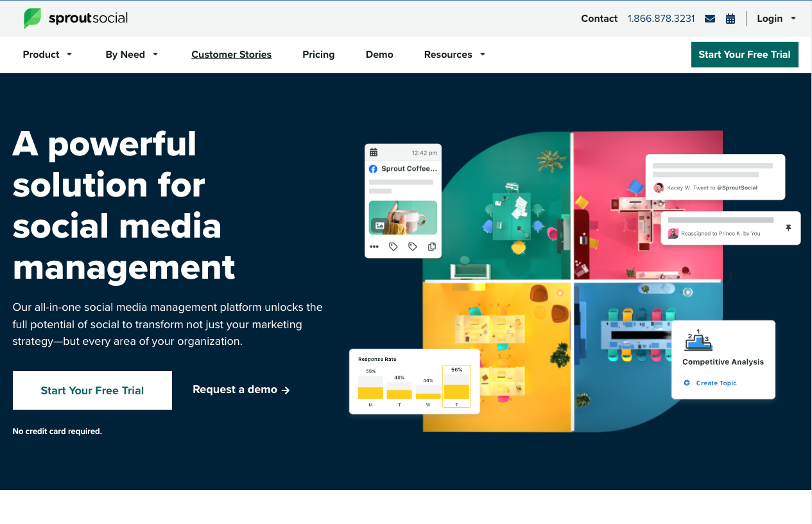Expand the By Need dropdown arrow
This screenshot has width=812, height=524.
tap(155, 55)
